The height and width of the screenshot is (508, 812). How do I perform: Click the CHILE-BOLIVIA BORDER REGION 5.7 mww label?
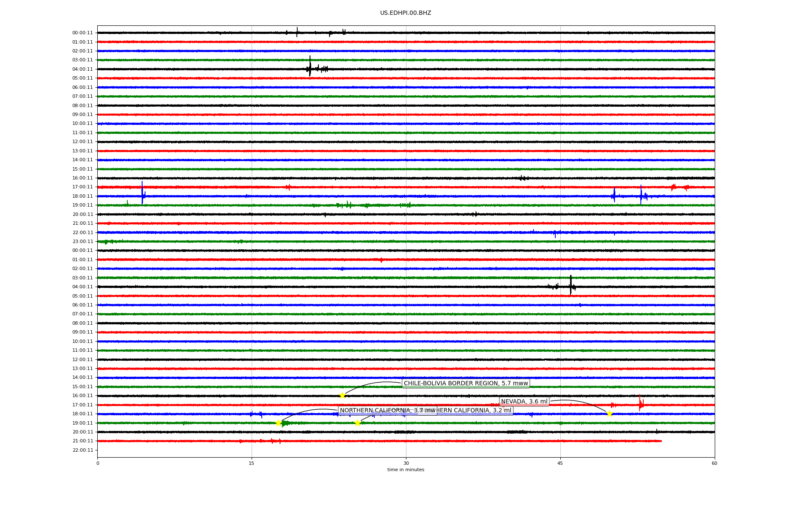[x=466, y=384]
